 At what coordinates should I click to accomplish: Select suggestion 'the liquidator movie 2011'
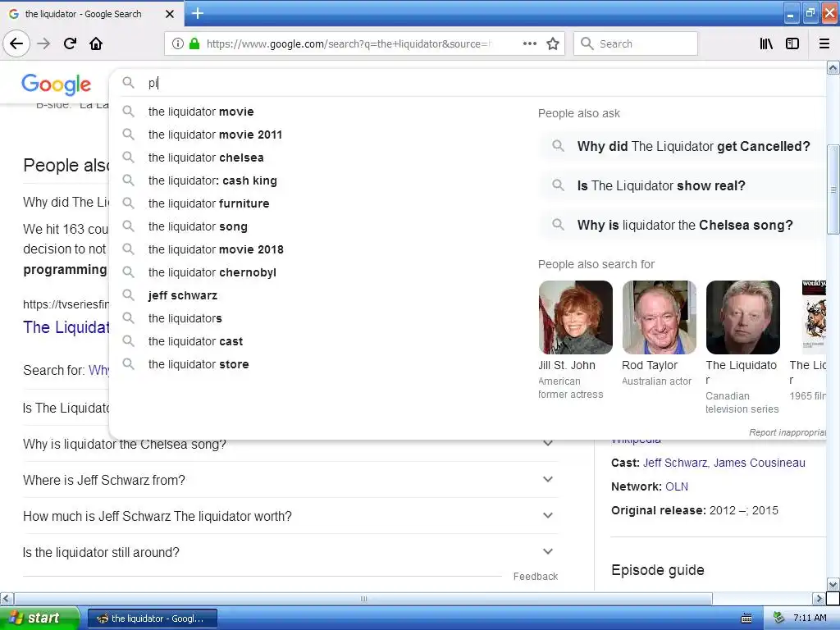coord(216,135)
